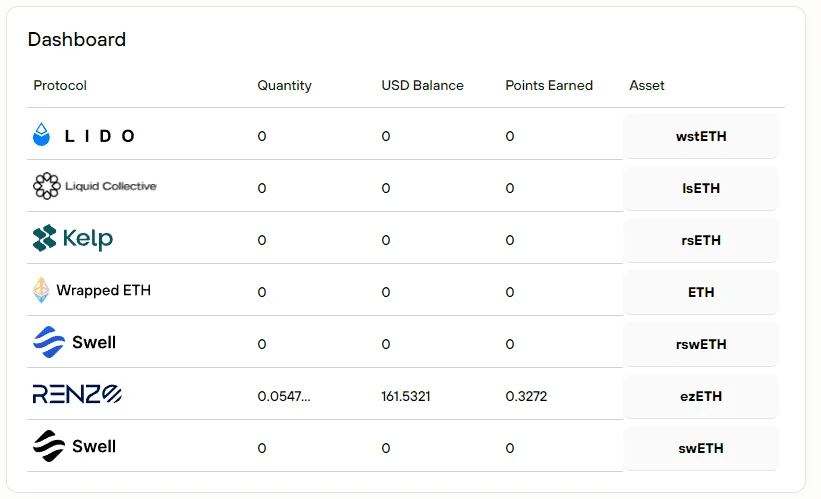The width and height of the screenshot is (821, 499).
Task: Click the Renzo quantity value 0.0547...
Action: click(x=284, y=396)
